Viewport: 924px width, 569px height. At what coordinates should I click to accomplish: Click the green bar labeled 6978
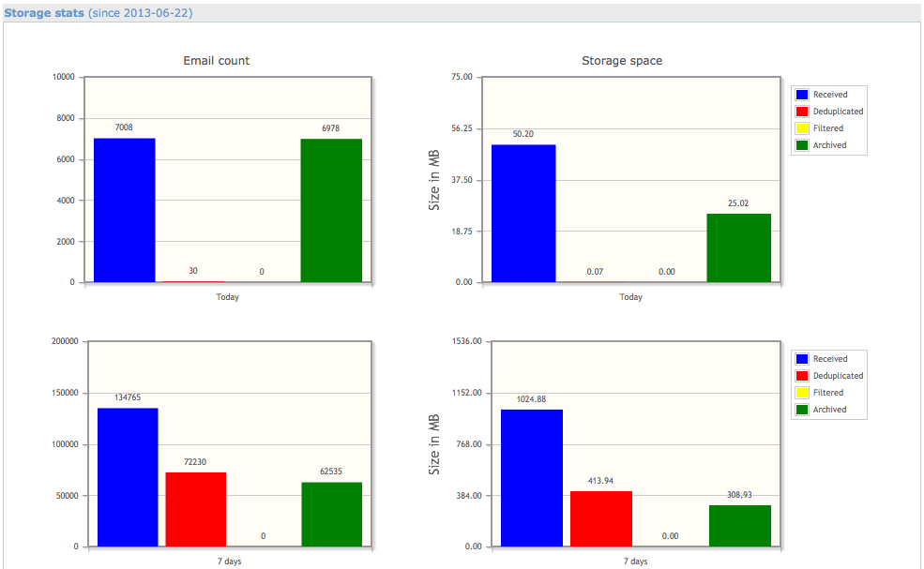(x=331, y=210)
